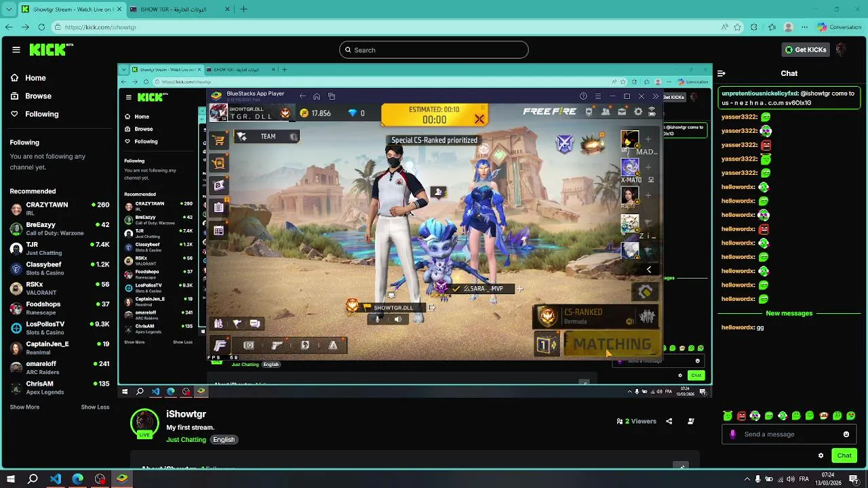Open the weapons pistol icon in Free Fire
Screen dimensions: 868x488
click(x=277, y=346)
